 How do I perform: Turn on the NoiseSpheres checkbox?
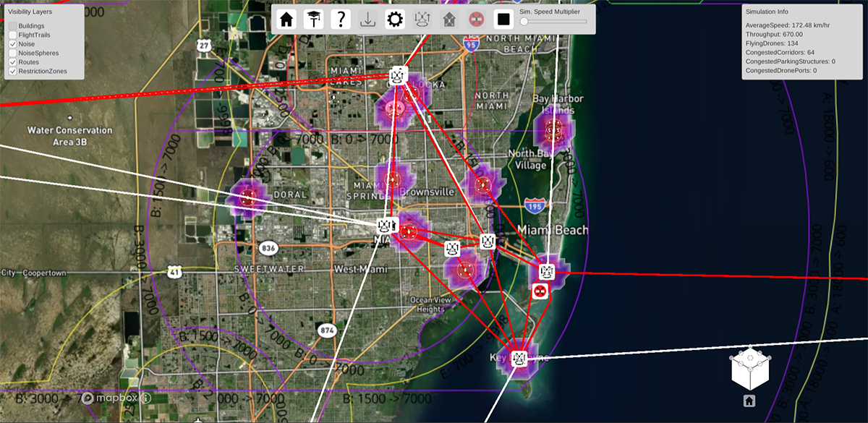(13, 54)
